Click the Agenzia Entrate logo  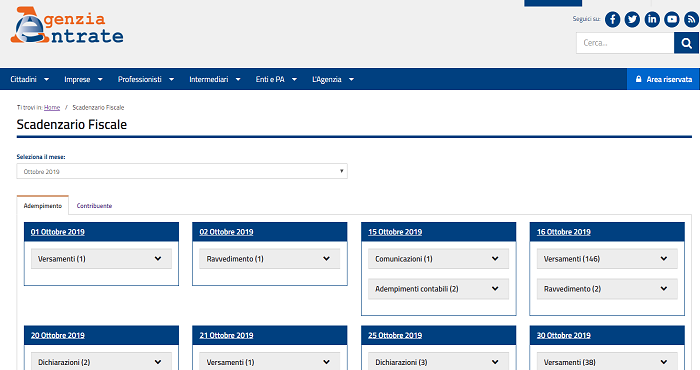pyautogui.click(x=67, y=25)
